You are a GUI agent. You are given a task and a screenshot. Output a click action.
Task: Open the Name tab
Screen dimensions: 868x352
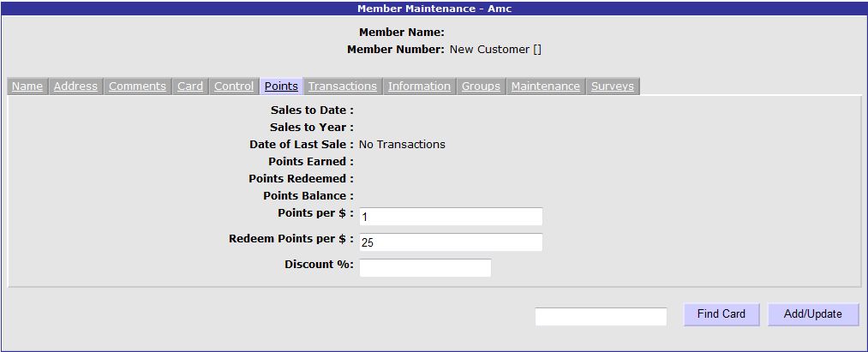pyautogui.click(x=27, y=87)
